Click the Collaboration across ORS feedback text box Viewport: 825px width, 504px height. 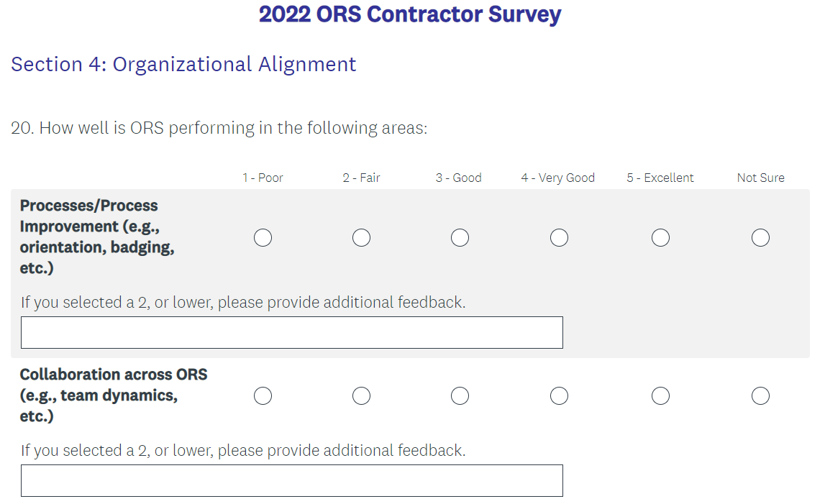coord(291,481)
